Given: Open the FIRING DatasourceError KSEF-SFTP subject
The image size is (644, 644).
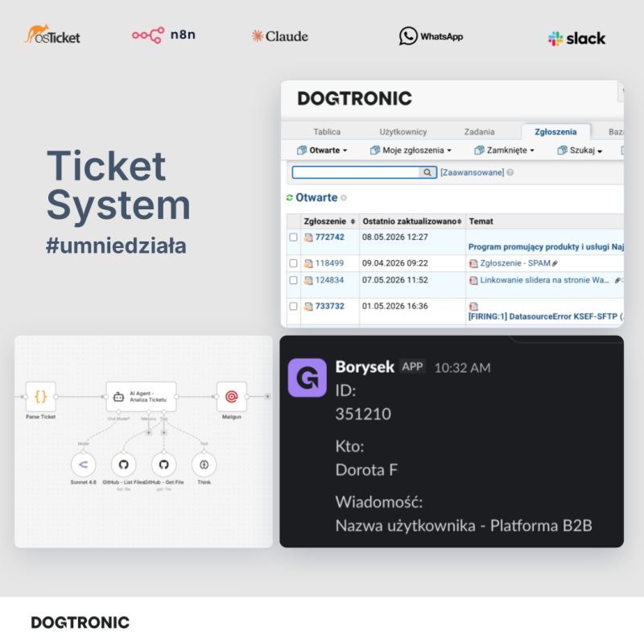Looking at the screenshot, I should click(546, 316).
